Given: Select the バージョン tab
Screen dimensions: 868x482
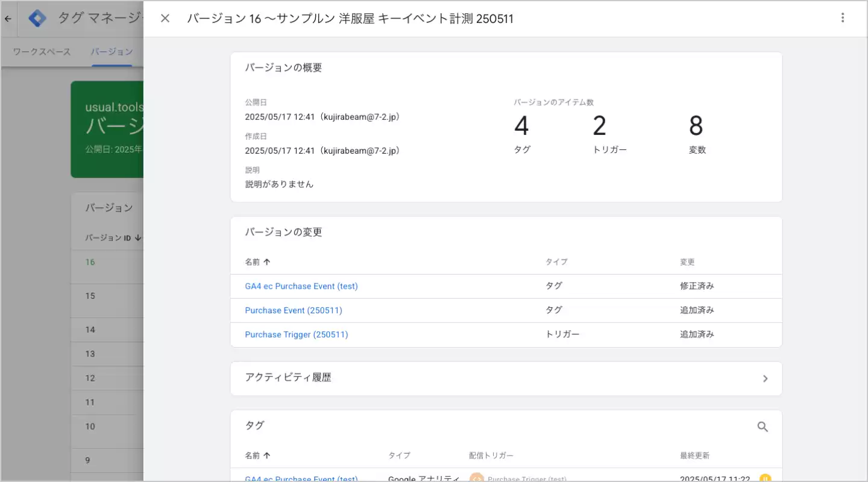Looking at the screenshot, I should tap(112, 52).
